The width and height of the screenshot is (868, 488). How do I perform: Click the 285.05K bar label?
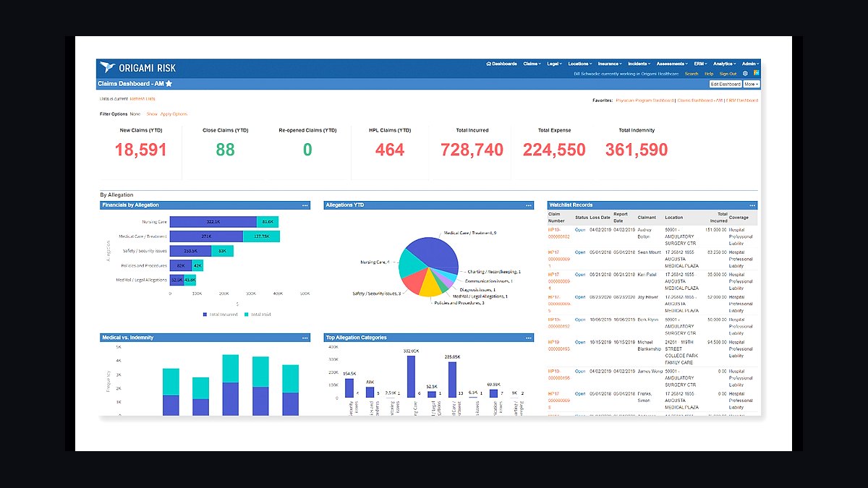coord(452,356)
